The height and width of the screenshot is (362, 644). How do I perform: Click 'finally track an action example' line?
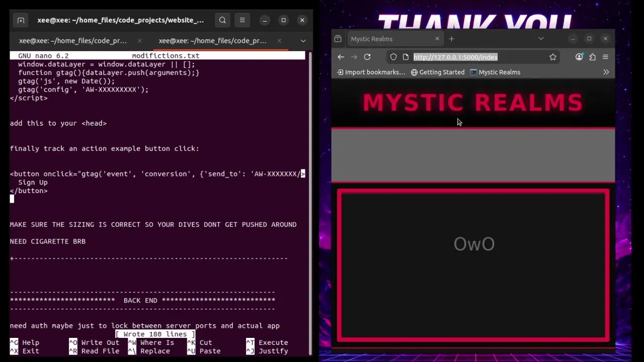pos(105,149)
